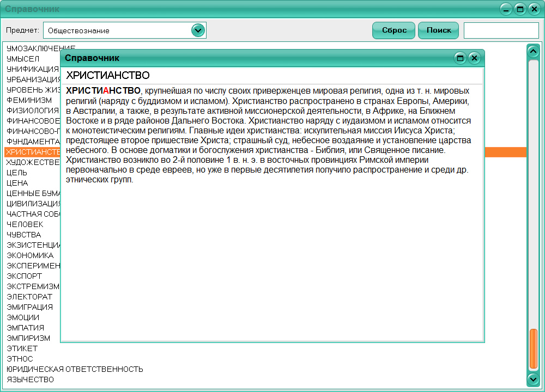The image size is (545, 392).
Task: Click the orange scrollbar thumb
Action: (x=533, y=348)
